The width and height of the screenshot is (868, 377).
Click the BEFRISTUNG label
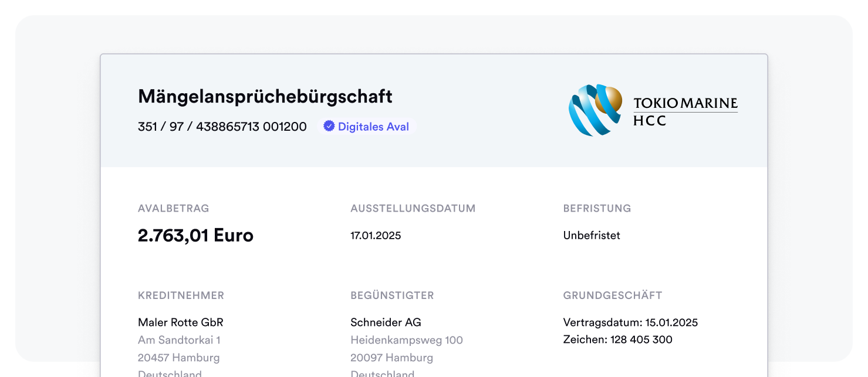pos(597,208)
